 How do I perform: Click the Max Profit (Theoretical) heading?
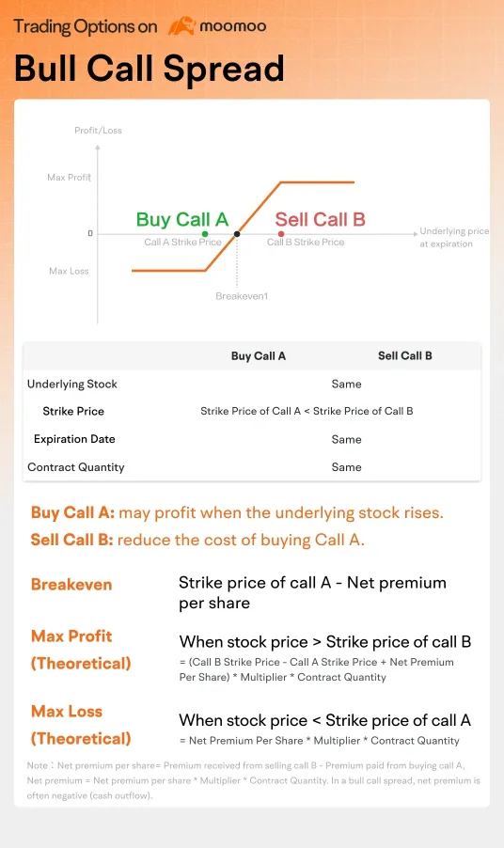click(x=81, y=650)
